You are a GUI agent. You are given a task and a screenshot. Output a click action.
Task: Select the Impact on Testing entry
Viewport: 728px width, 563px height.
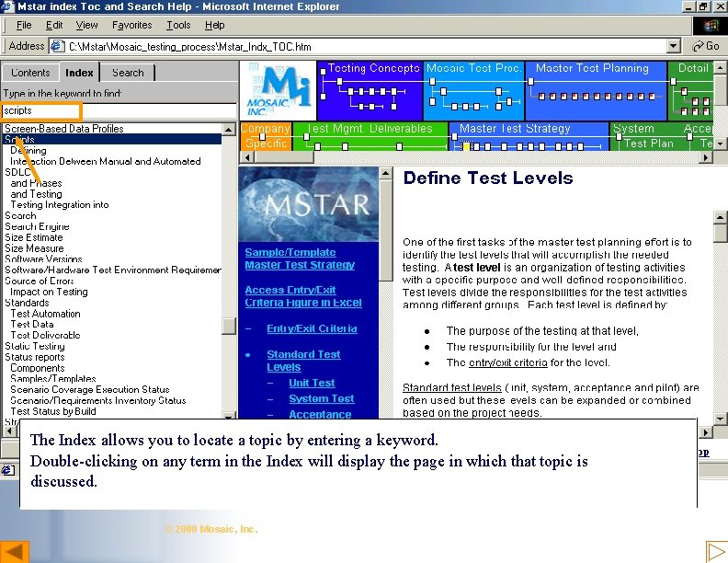pyautogui.click(x=49, y=292)
